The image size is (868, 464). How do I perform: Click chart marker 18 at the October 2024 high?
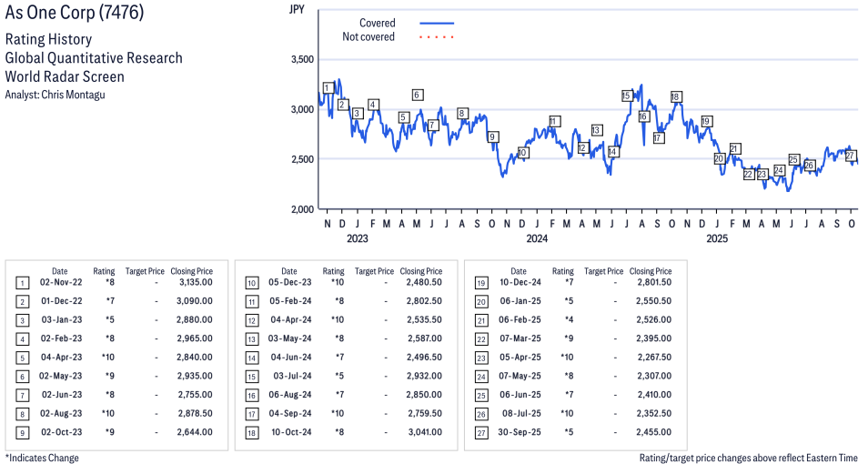675,96
